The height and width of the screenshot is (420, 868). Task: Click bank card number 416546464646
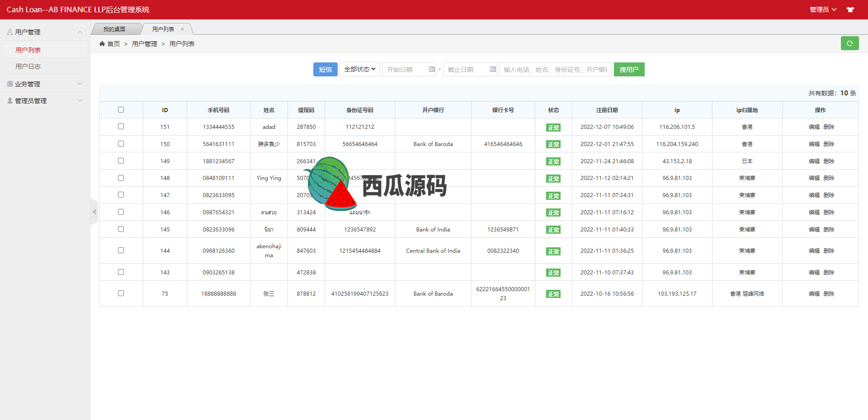point(503,144)
